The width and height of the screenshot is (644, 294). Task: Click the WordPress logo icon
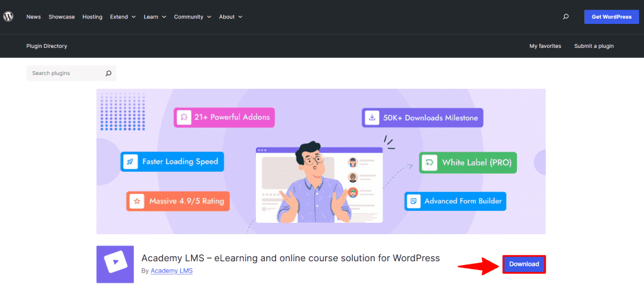(x=8, y=17)
